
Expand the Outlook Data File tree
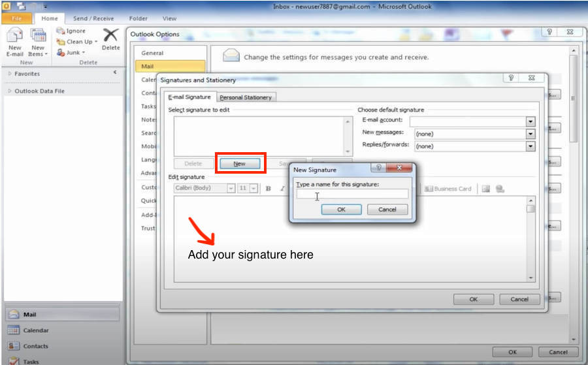point(10,91)
